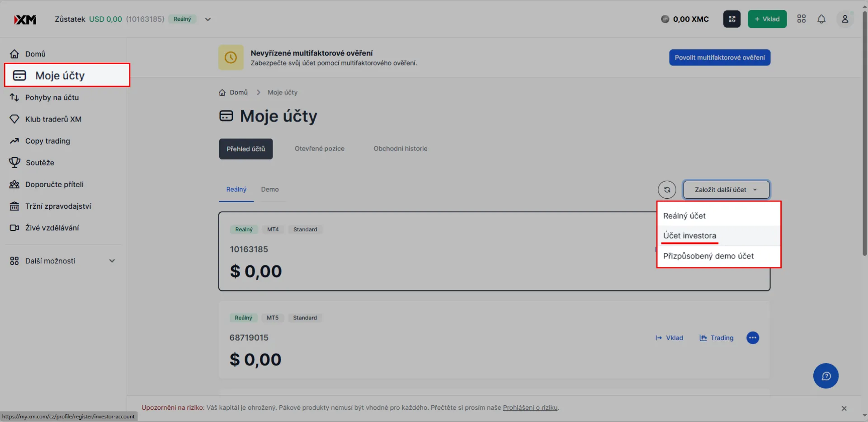Image resolution: width=868 pixels, height=422 pixels.
Task: Dismiss the risk warning banner
Action: 844,408
